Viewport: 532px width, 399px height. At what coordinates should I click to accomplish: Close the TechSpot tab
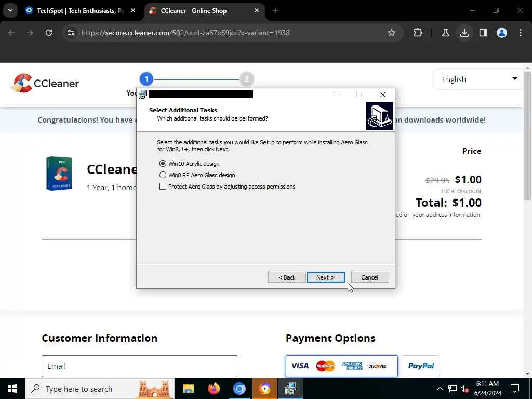pyautogui.click(x=133, y=11)
